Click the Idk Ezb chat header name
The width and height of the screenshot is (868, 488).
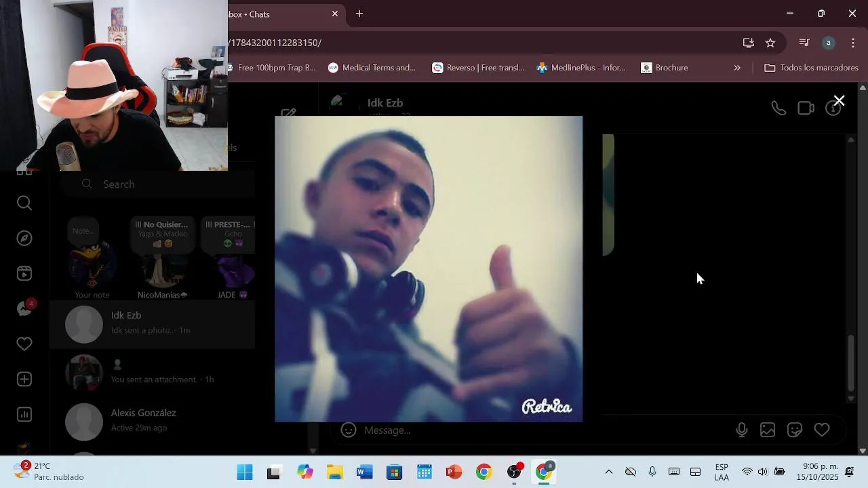tap(385, 103)
